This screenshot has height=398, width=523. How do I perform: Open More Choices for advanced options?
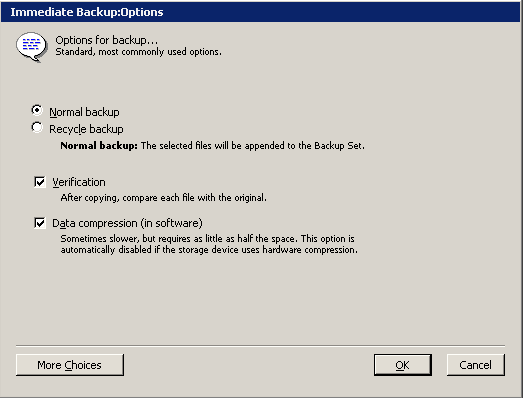click(x=70, y=365)
